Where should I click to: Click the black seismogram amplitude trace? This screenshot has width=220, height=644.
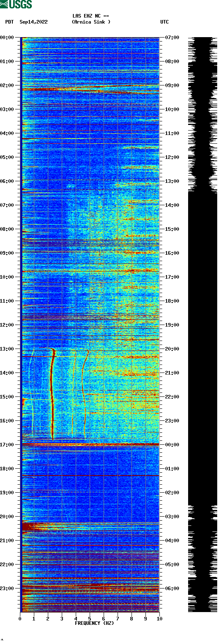point(202,324)
